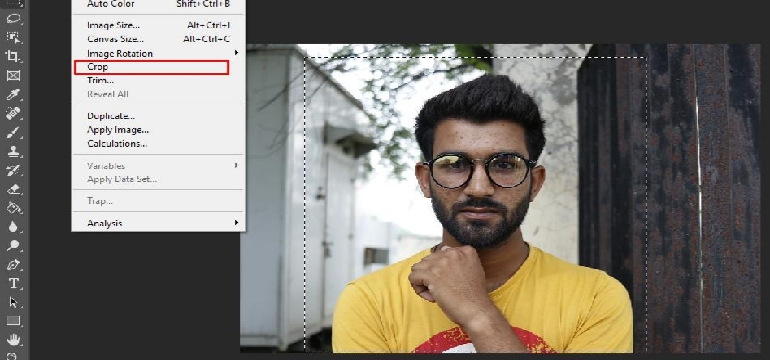
Task: Open the Canvas Size dialog
Action: point(159,39)
